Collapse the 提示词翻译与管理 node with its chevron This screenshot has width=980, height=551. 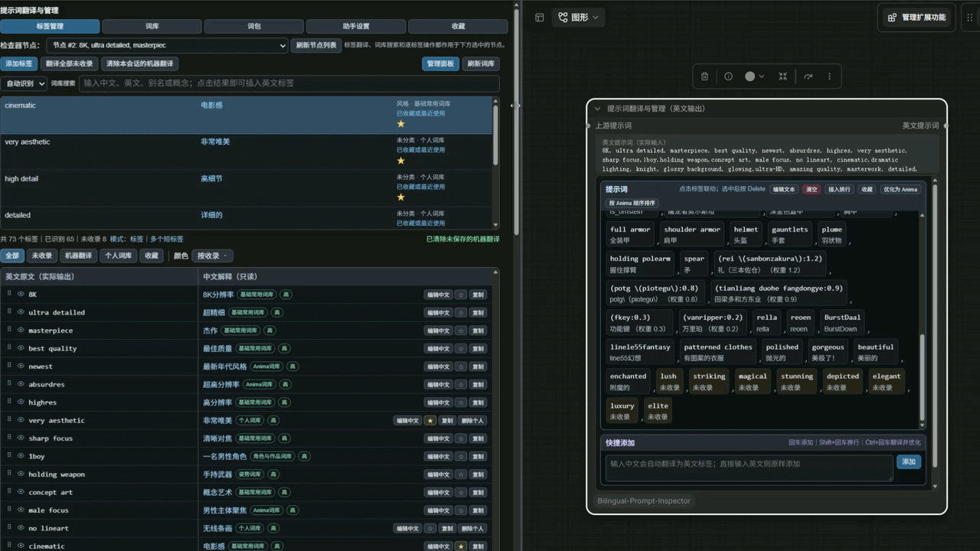(x=598, y=109)
